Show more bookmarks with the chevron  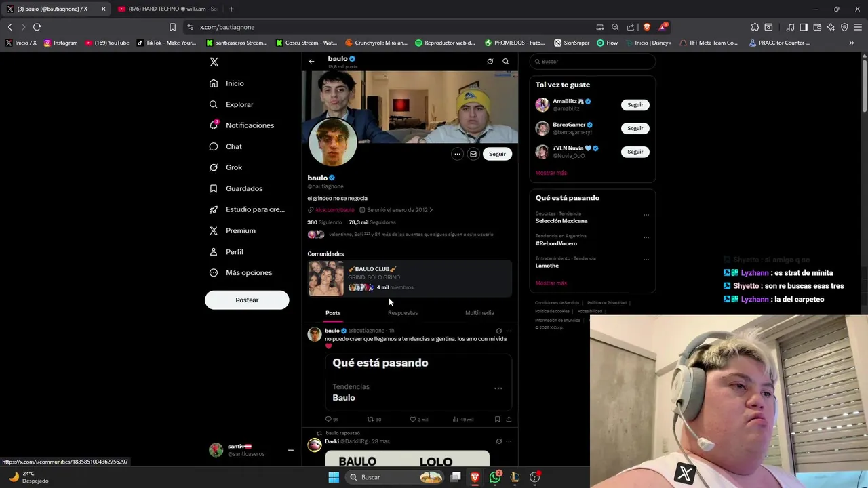tap(851, 43)
